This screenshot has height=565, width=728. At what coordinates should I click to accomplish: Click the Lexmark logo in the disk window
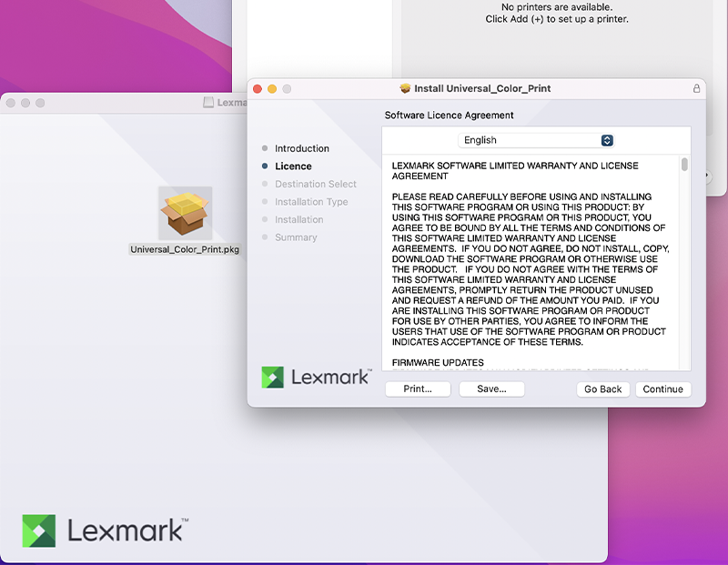[x=105, y=530]
